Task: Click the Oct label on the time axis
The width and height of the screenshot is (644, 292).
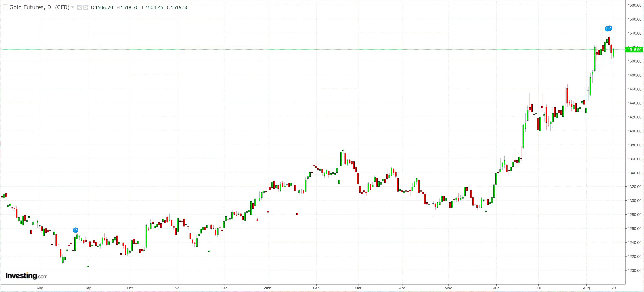Action: point(130,288)
